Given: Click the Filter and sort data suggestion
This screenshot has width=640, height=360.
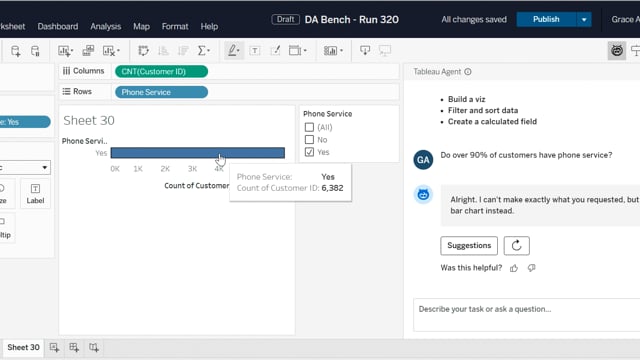Looking at the screenshot, I should tap(483, 110).
